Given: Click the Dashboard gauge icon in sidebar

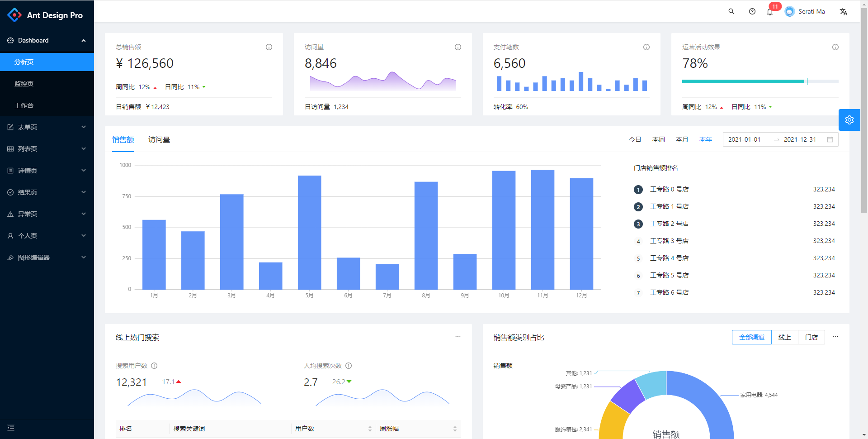Looking at the screenshot, I should (10, 40).
